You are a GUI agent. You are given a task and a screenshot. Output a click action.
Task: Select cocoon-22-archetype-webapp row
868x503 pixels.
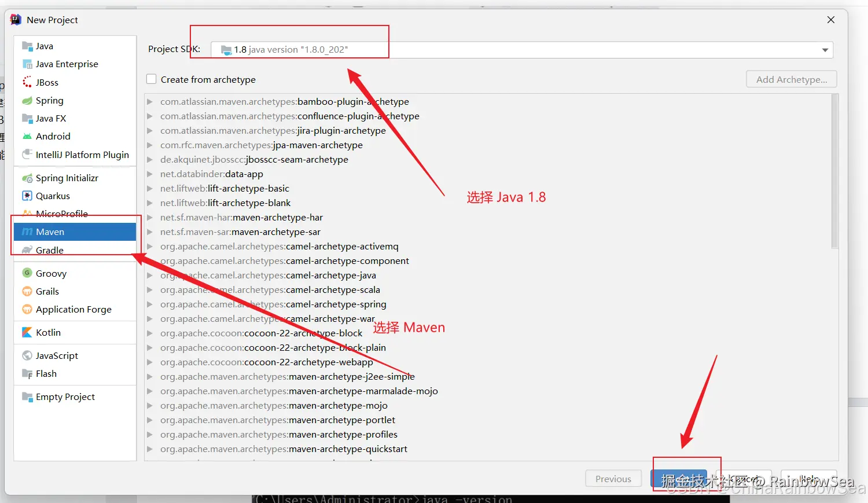click(x=489, y=362)
